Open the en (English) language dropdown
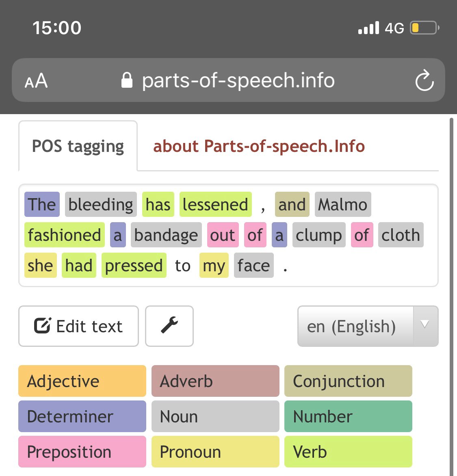Image resolution: width=457 pixels, height=476 pixels. (368, 326)
